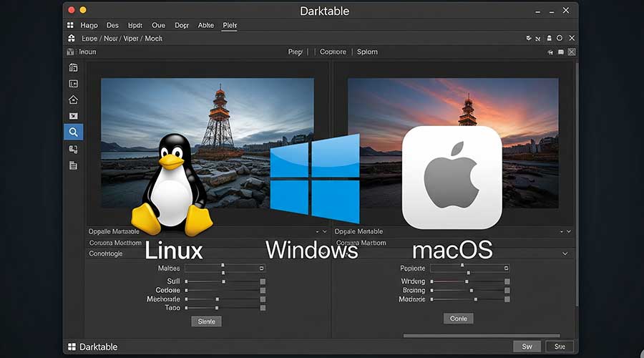Click the folder icon beside Inoun
Viewport: 644px width, 358px height.
(x=71, y=52)
